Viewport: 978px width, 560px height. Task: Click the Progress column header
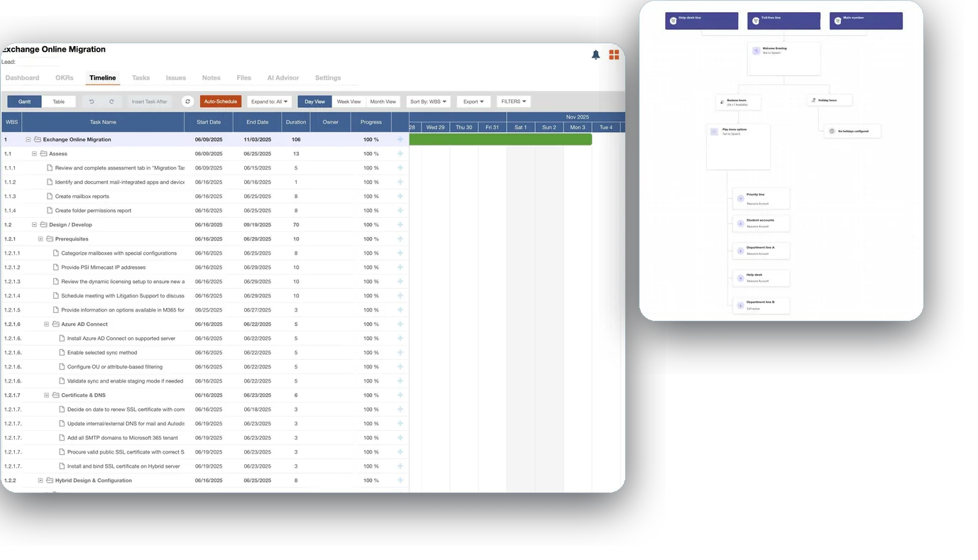pyautogui.click(x=371, y=122)
